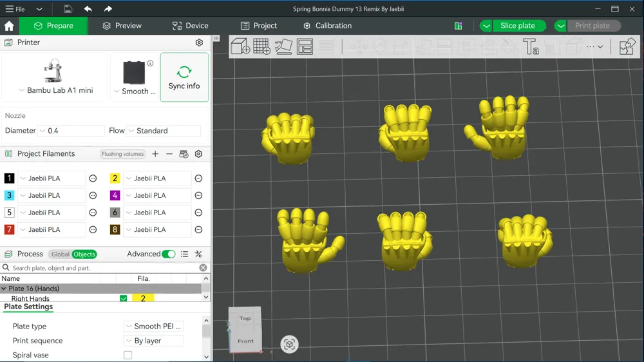This screenshot has width=644, height=362.
Task: Switch to the Calibration tab
Action: pyautogui.click(x=327, y=26)
